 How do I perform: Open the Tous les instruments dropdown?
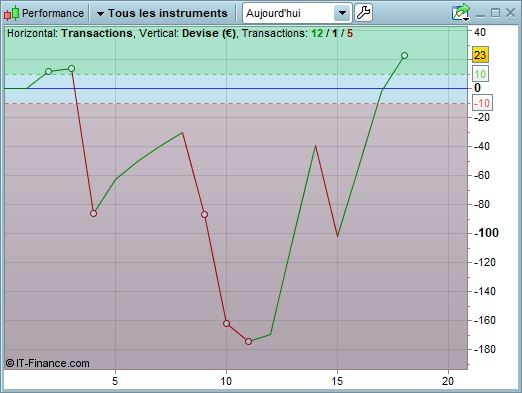pos(162,13)
